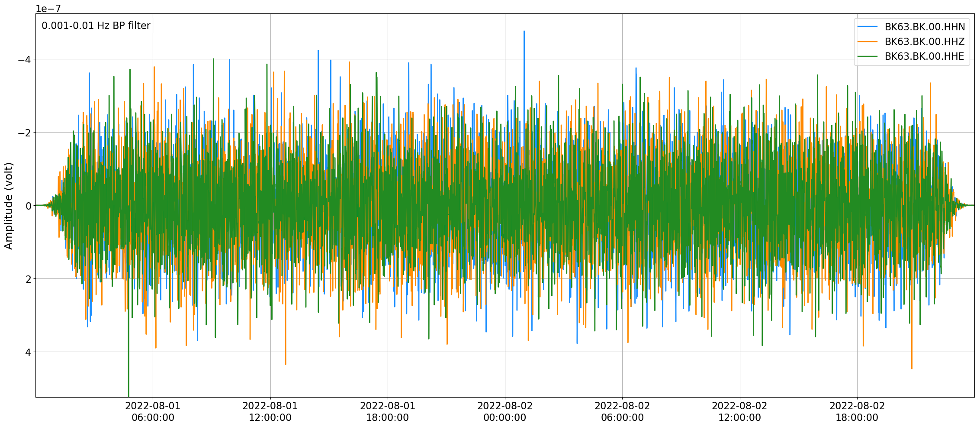Click the 2022-08-02 18:00:00 tick label

coord(857,412)
